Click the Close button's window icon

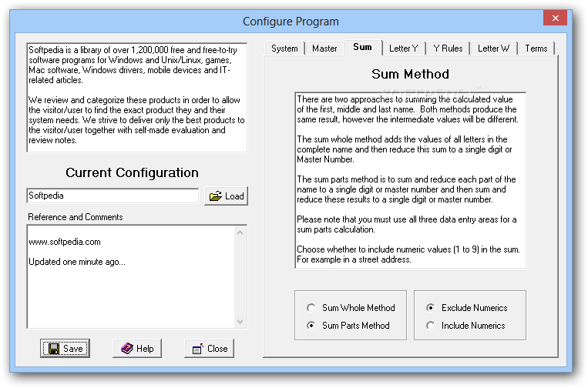click(x=197, y=349)
